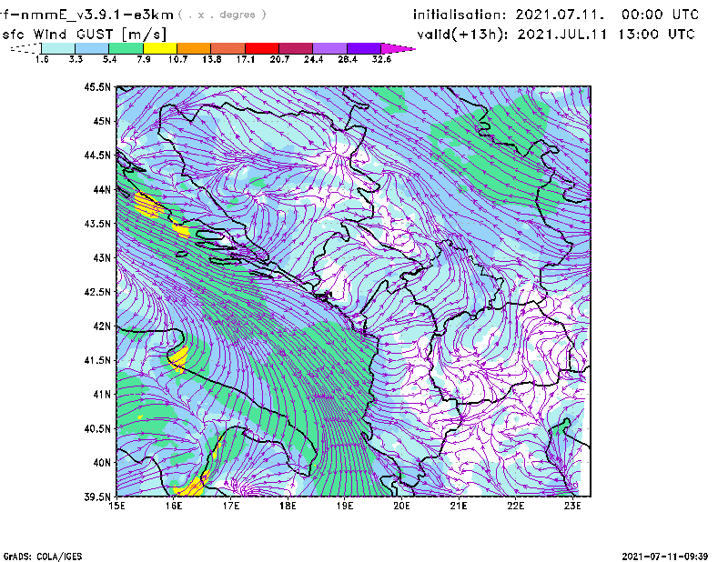Click the 15E longitude axis label
This screenshot has height=562, width=728.
(x=116, y=506)
